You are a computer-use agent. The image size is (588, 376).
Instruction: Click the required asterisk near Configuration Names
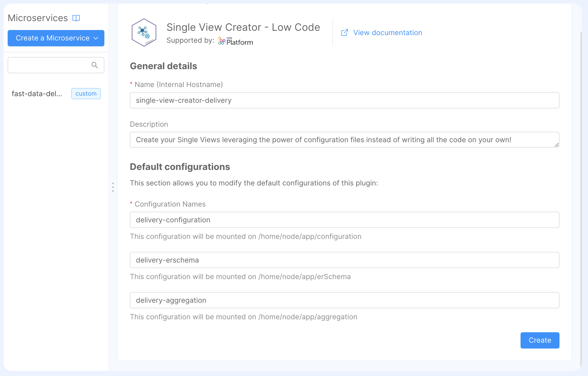pyautogui.click(x=131, y=204)
